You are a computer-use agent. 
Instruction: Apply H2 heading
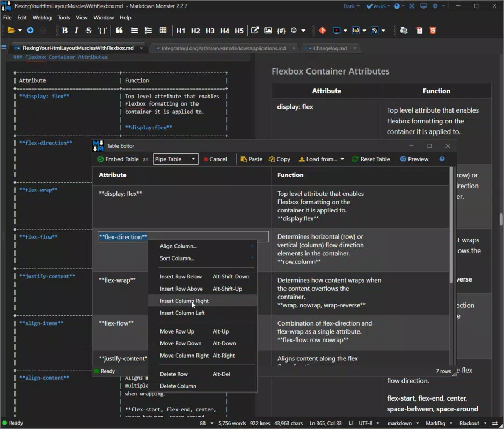pyautogui.click(x=195, y=31)
